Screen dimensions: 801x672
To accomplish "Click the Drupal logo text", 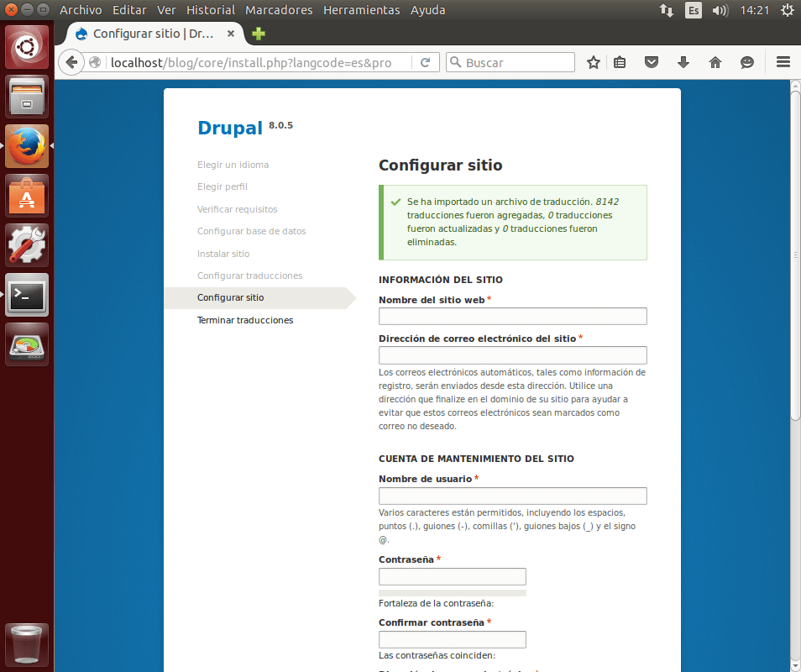I will point(230,128).
